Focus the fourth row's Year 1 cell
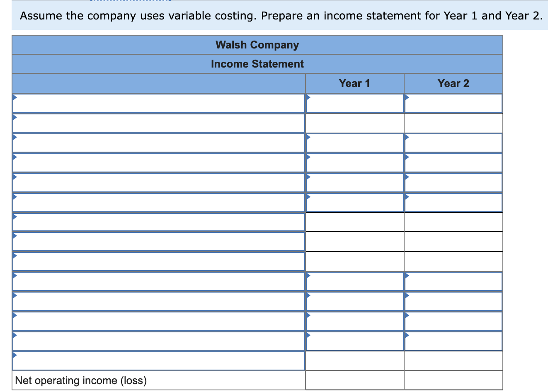 coord(355,163)
